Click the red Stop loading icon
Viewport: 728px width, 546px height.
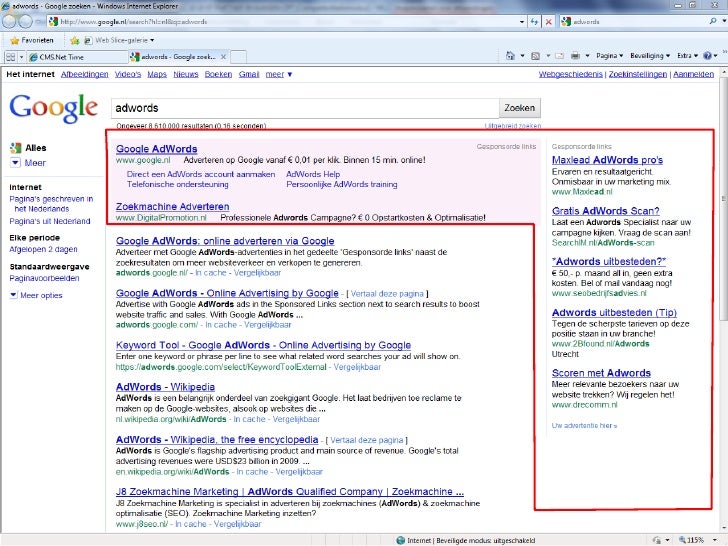(548, 21)
